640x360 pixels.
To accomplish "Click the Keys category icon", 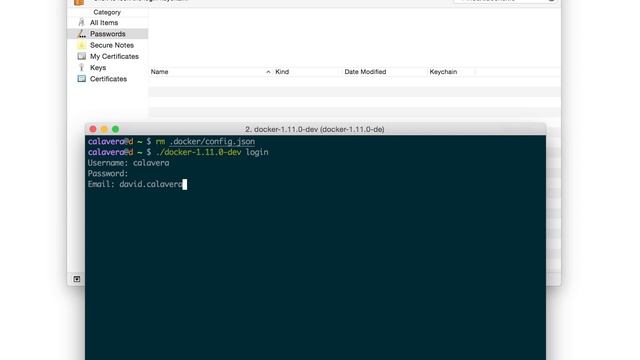I will [x=81, y=67].
